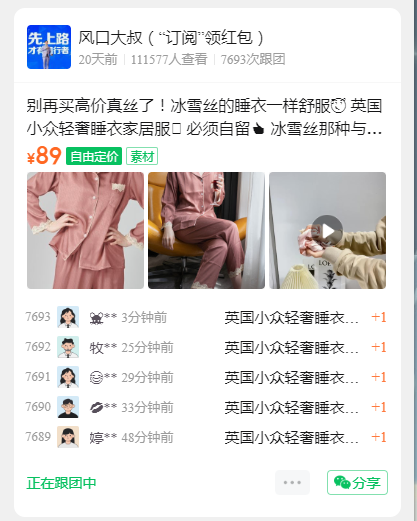Open the order row from 牧** 25分钟前
Screen dimensions: 417x521
(x=206, y=347)
